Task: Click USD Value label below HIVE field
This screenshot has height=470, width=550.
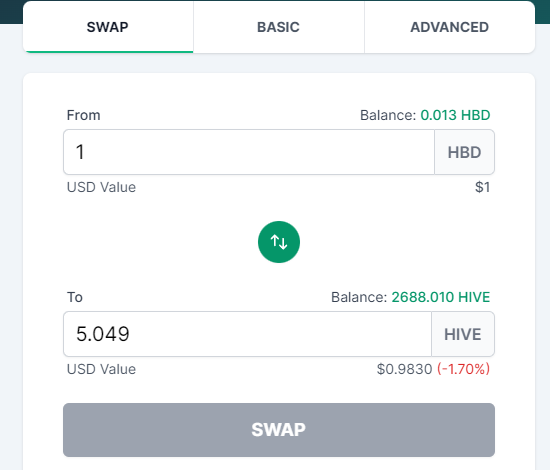Action: pos(101,369)
